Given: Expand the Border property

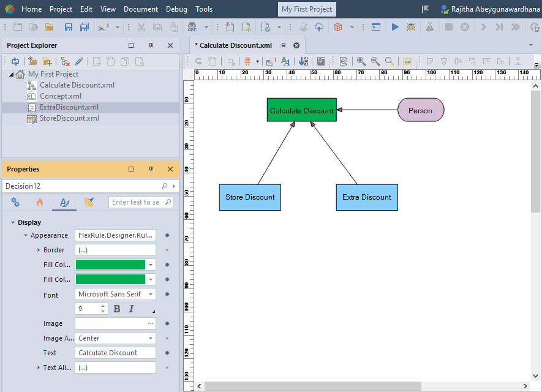Looking at the screenshot, I should (39, 250).
